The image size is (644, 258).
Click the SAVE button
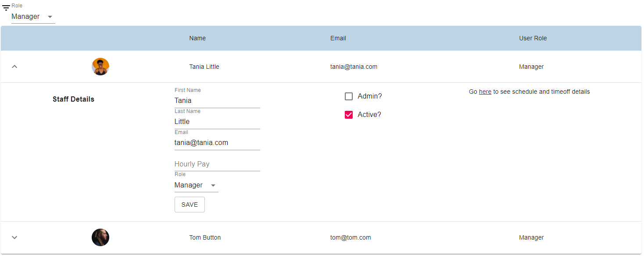click(190, 205)
